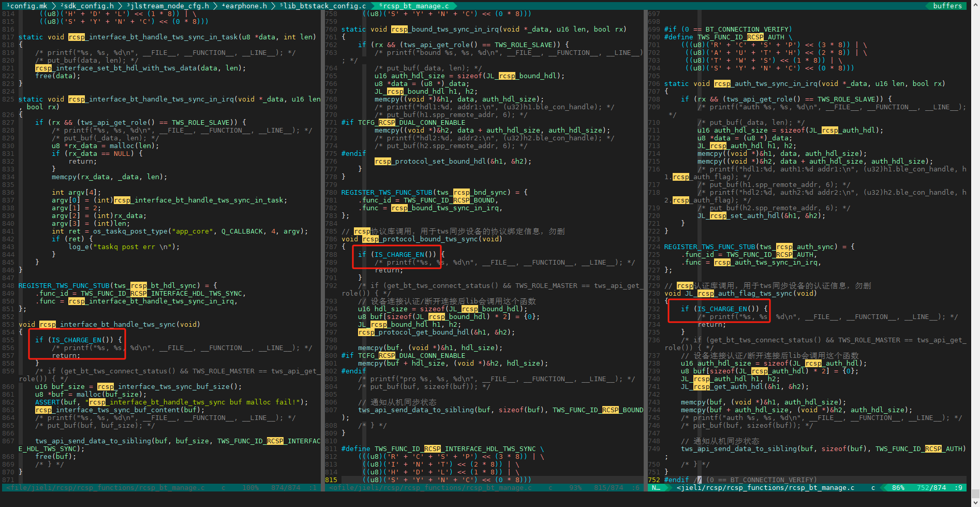980x507 pixels.
Task: Click the "86%" indicator in the active status line
Action: [x=898, y=487]
